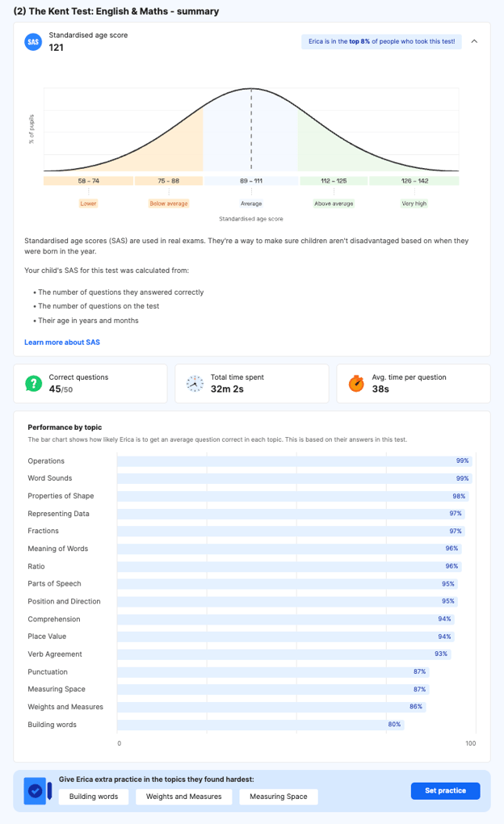Click the Above average score band label
Screen dimensions: 504x824
(334, 204)
